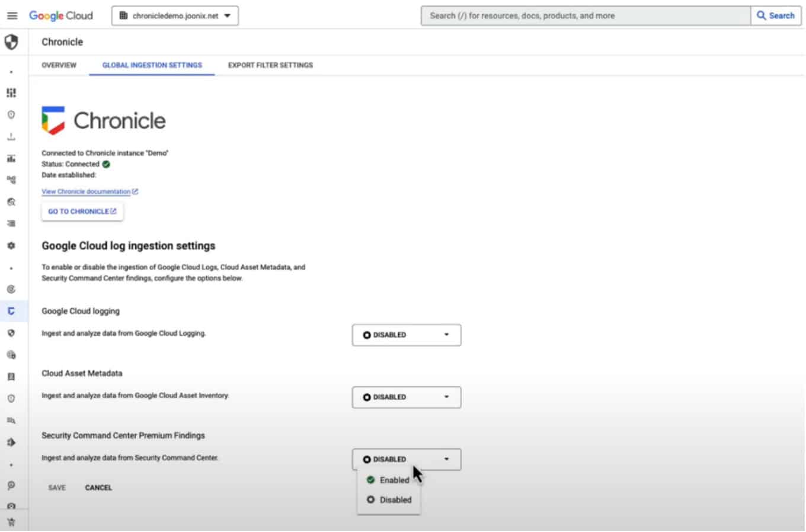This screenshot has height=532, width=806.
Task: Click 'Security Command Center Premium Findings' label
Action: coord(123,435)
